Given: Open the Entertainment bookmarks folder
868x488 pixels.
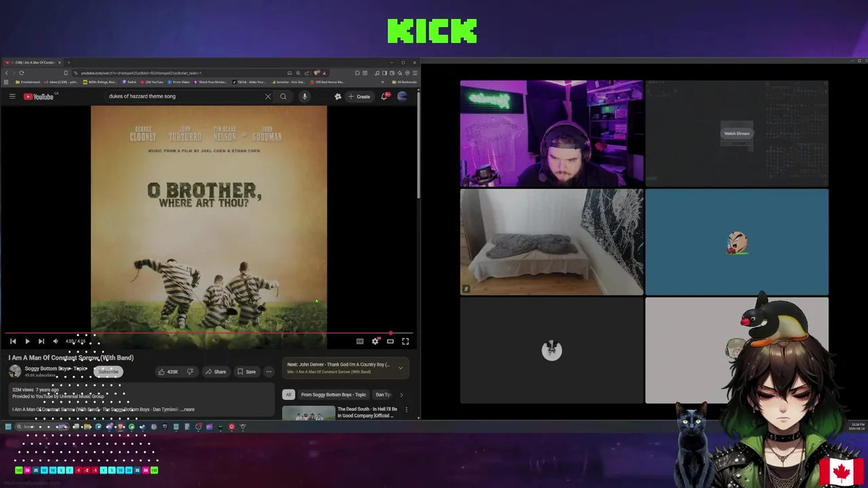Looking at the screenshot, I should click(28, 82).
